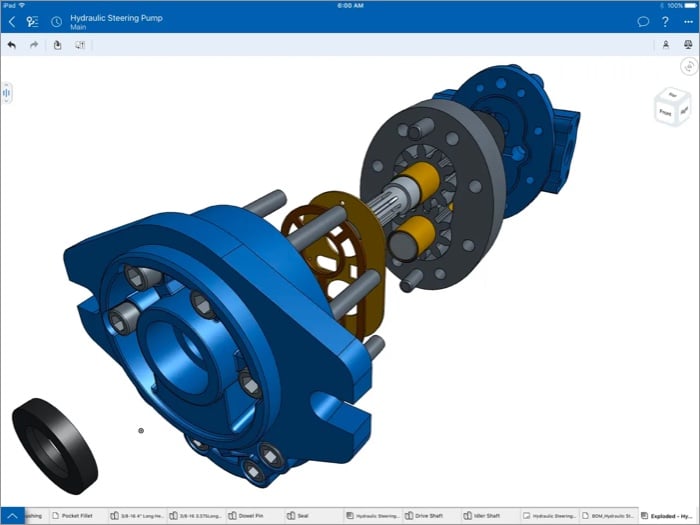Viewport: 700px width, 525px height.
Task: Tap the mate connector toolbar icon
Action: [x=666, y=45]
